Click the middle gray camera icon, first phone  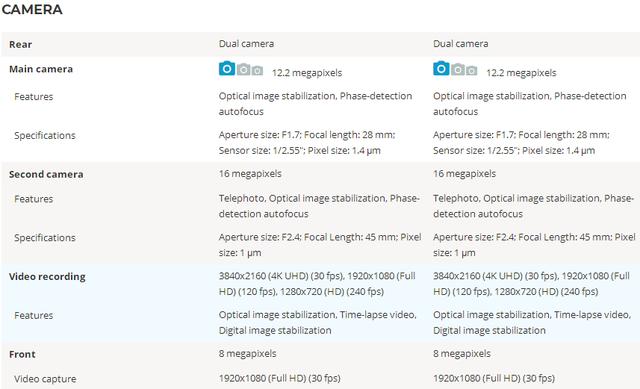[x=244, y=69]
